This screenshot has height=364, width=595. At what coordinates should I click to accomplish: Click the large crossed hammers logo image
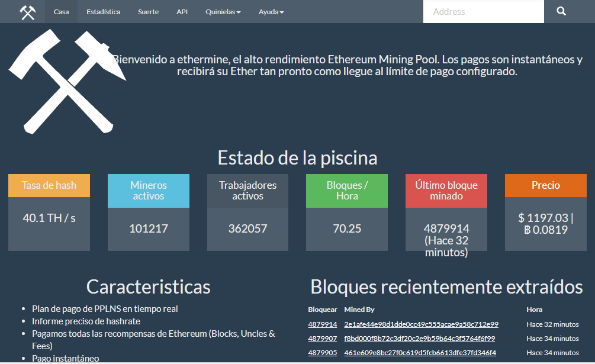click(67, 82)
